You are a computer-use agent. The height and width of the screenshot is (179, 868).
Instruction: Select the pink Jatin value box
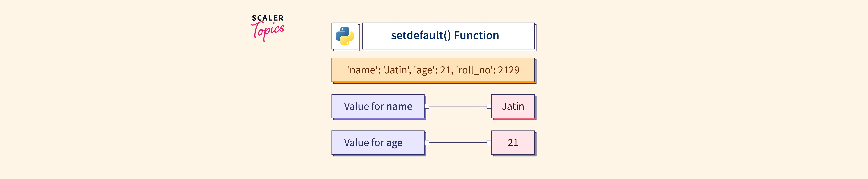[x=513, y=106]
